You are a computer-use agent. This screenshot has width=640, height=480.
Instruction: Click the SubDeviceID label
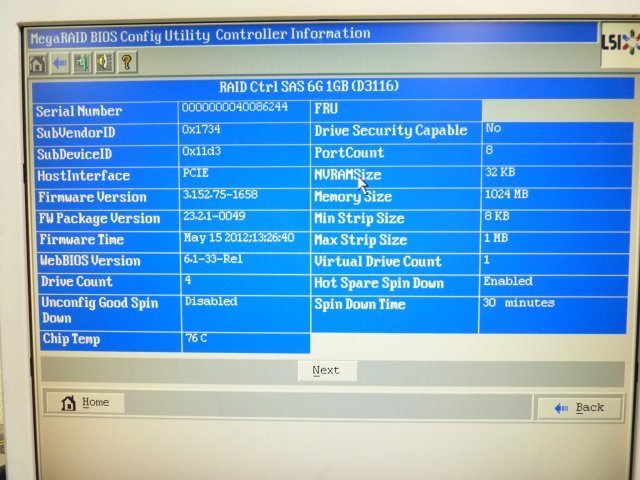click(74, 154)
